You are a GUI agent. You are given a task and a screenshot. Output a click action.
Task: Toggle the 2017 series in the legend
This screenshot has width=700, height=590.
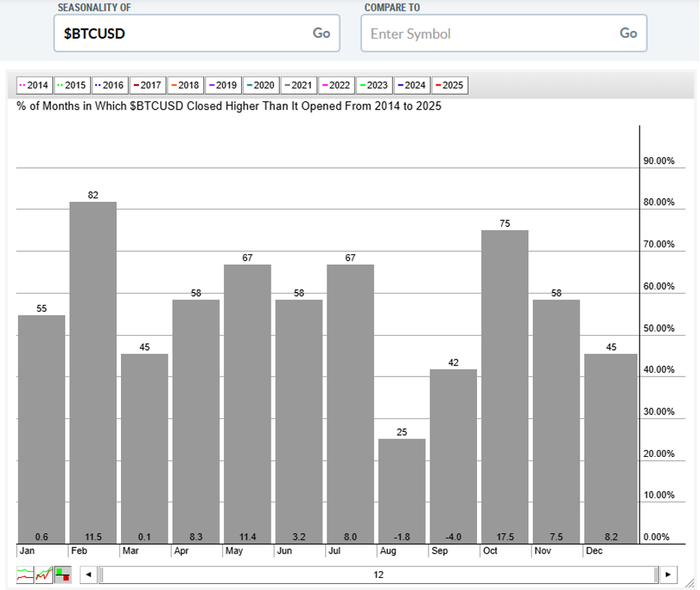coord(147,85)
